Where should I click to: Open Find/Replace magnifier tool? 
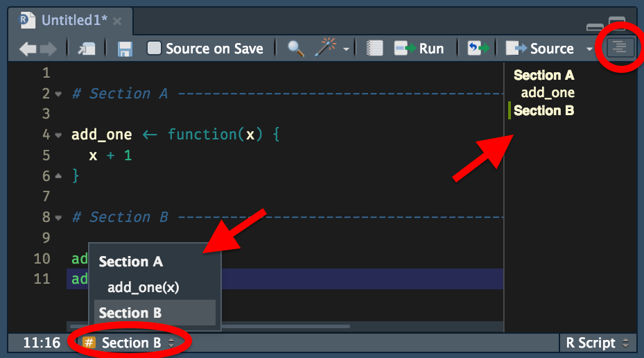click(296, 49)
